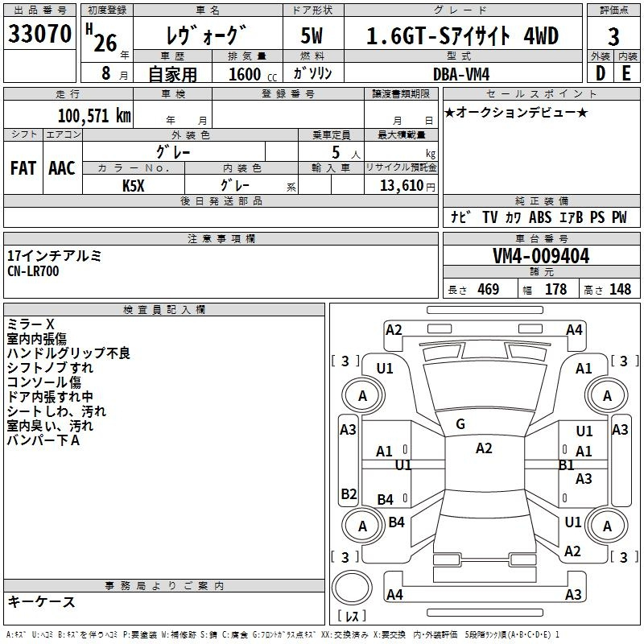Screen dimensions: 644x644
Task: Select shift type FAT
Action: point(23,168)
